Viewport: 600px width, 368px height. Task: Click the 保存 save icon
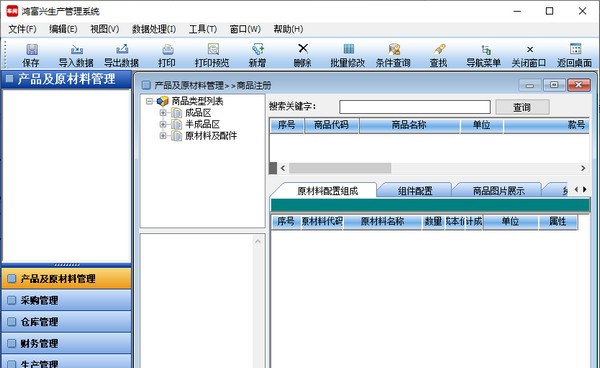pos(31,49)
